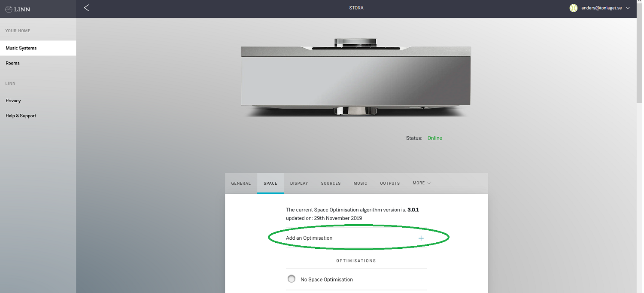Viewport: 644px width, 293px height.
Task: Click the Linn device product image
Action: tap(356, 78)
